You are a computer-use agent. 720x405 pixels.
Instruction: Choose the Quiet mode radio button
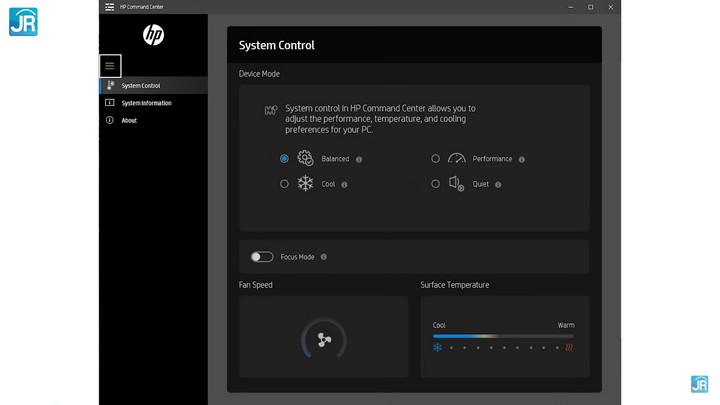pyautogui.click(x=435, y=184)
